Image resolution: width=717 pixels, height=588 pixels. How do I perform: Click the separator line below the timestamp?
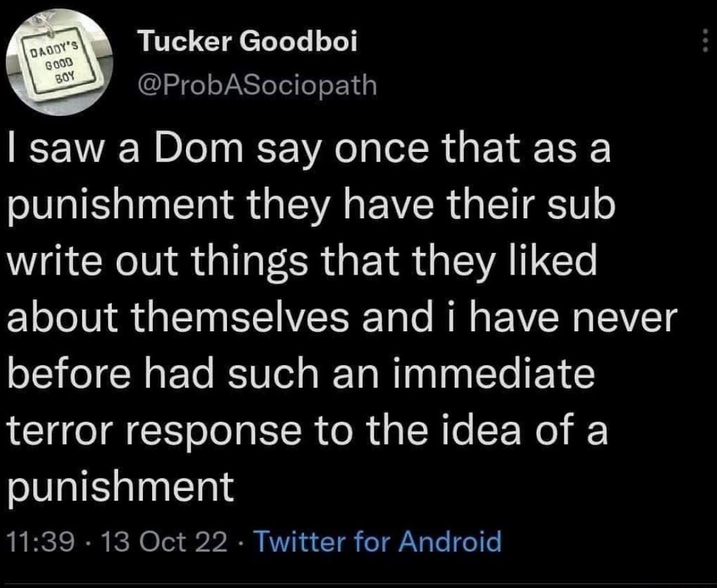tap(358, 584)
